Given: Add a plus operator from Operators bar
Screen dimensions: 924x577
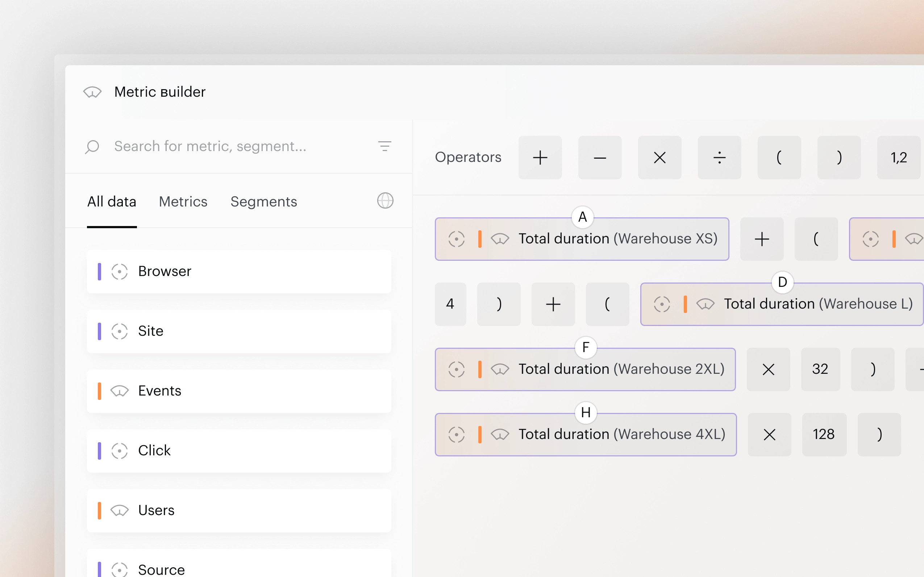Looking at the screenshot, I should pyautogui.click(x=540, y=158).
